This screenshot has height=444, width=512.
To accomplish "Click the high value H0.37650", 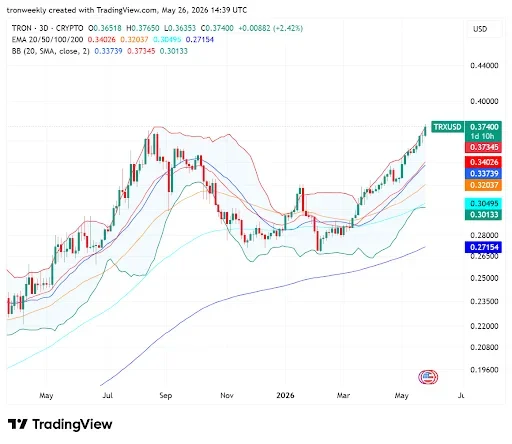I will click(143, 28).
